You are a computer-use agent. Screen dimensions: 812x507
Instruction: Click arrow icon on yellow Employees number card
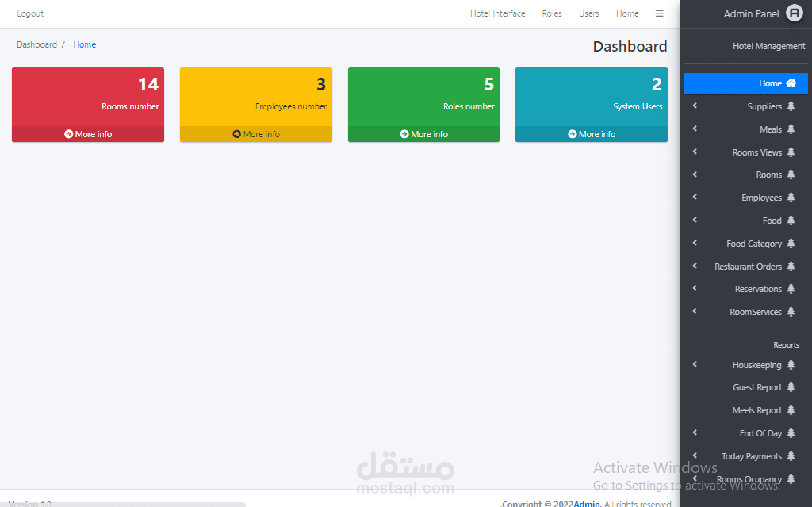(x=236, y=134)
